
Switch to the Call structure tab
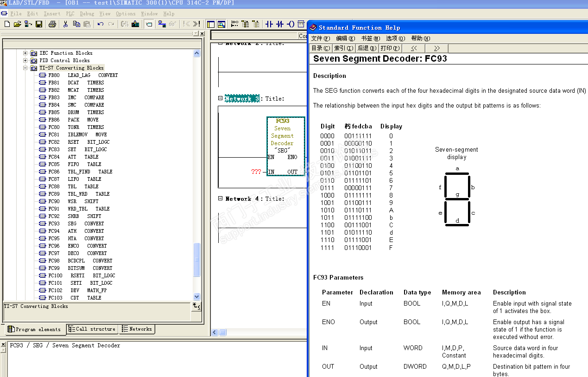click(92, 329)
